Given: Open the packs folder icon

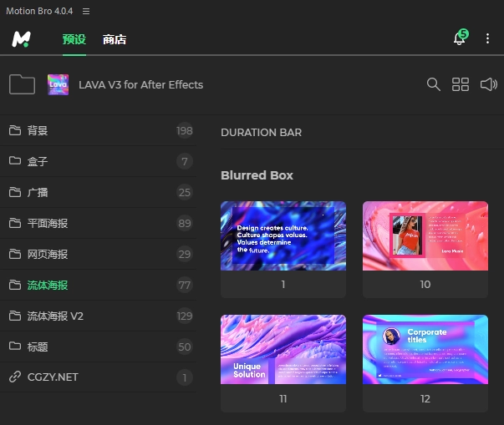Looking at the screenshot, I should (23, 84).
